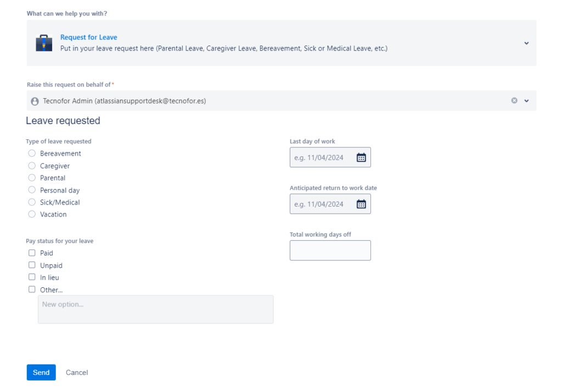Select the Caregiver leave option
The height and width of the screenshot is (392, 562).
click(32, 166)
